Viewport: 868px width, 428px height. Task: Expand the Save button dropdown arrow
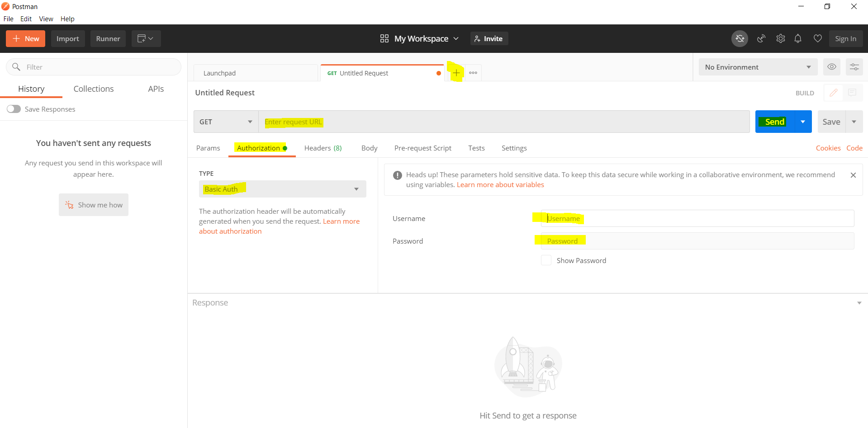tap(854, 122)
